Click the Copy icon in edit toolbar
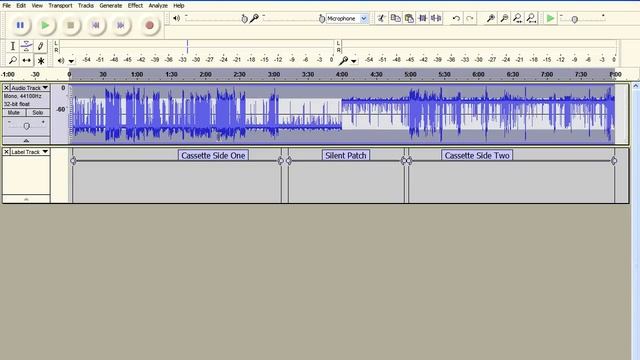 pos(396,18)
